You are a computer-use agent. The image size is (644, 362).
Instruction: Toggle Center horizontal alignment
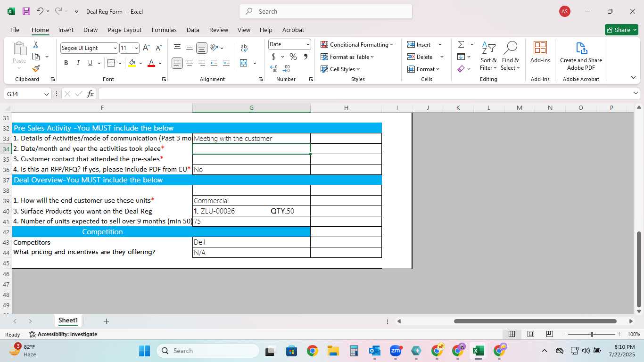tap(190, 63)
